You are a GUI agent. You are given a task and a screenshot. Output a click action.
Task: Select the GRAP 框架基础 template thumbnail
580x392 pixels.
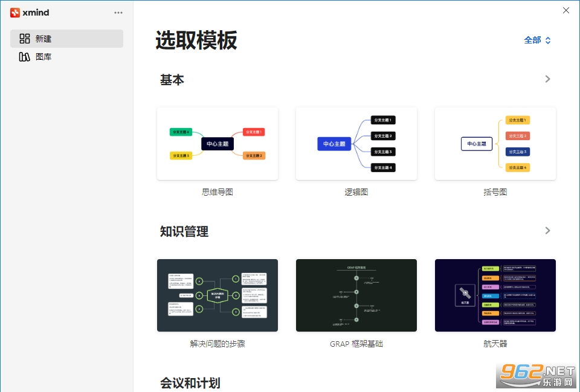[356, 295]
